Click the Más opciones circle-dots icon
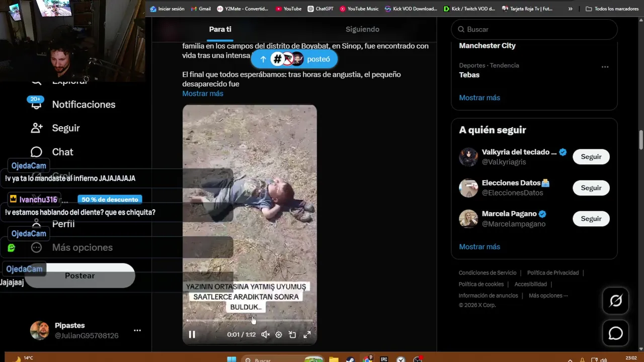 point(36,247)
